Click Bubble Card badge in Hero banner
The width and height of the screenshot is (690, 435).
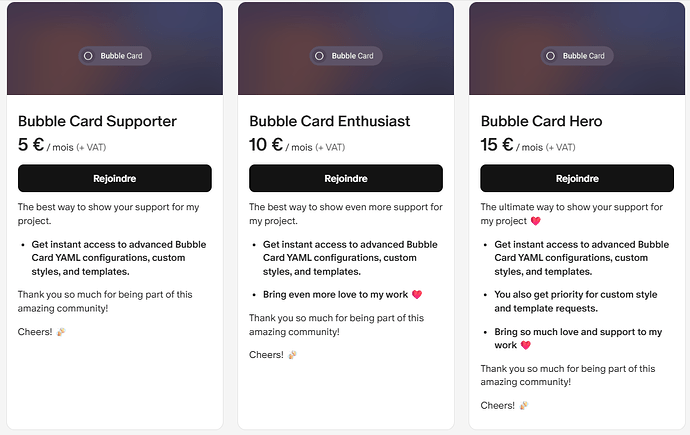point(577,56)
